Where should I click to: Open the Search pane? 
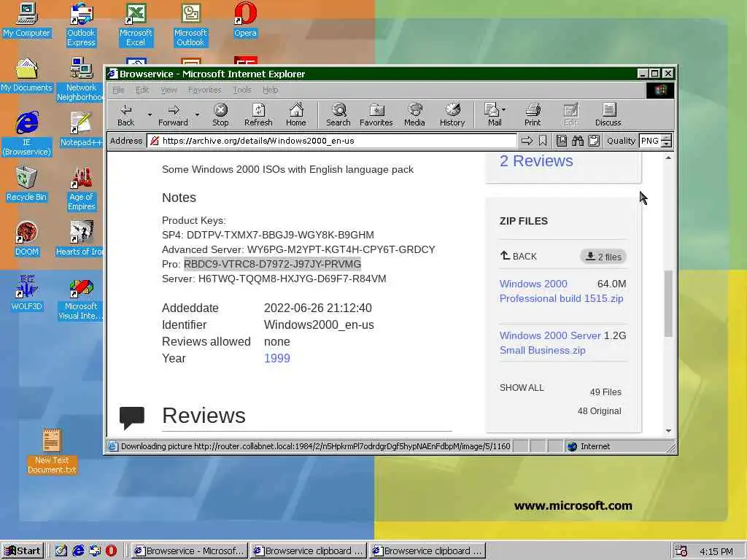tap(338, 114)
